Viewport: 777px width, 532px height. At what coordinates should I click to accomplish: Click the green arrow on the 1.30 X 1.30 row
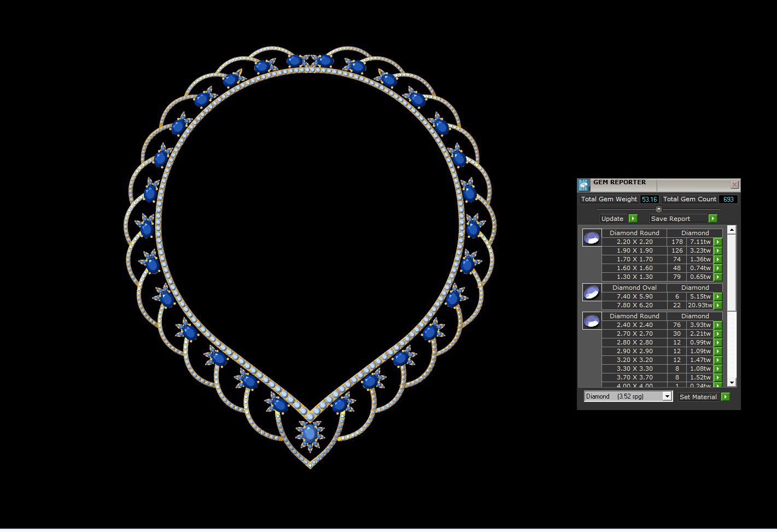(718, 277)
